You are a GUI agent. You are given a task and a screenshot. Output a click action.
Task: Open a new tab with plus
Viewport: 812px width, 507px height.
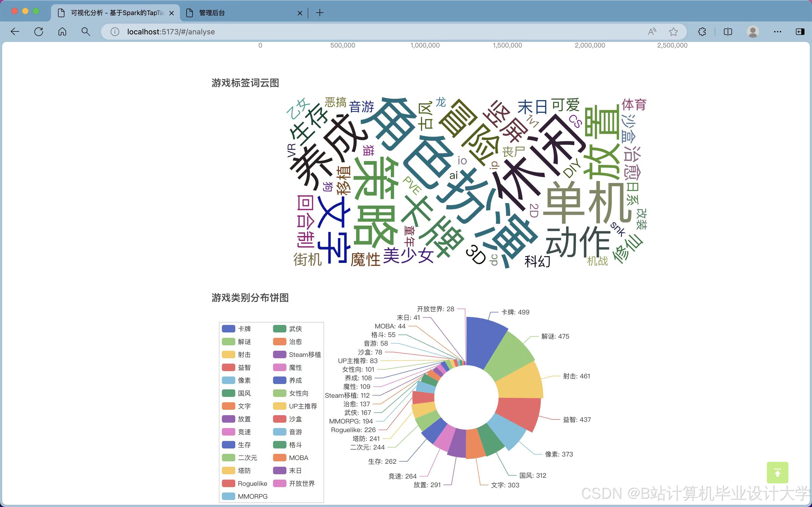(x=320, y=13)
